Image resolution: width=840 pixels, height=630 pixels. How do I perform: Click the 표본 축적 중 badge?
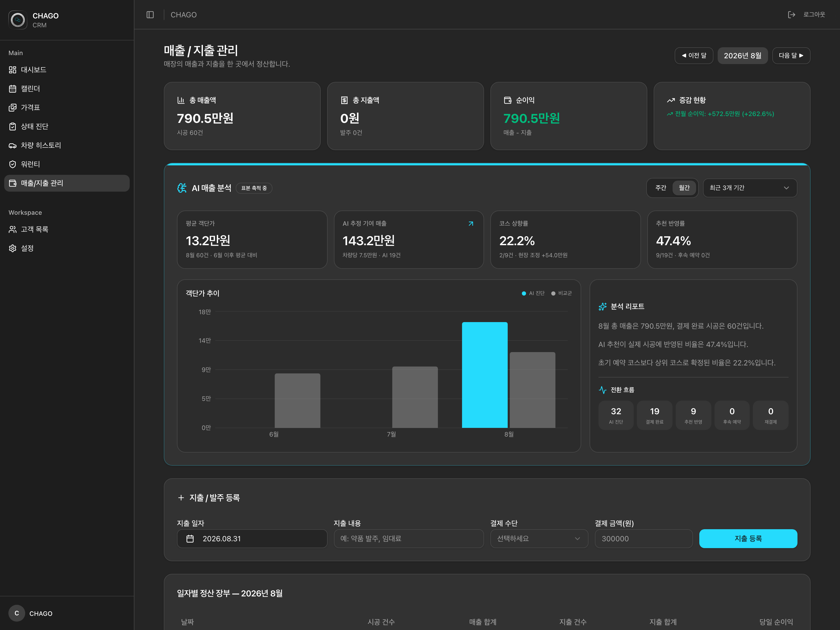click(x=254, y=188)
